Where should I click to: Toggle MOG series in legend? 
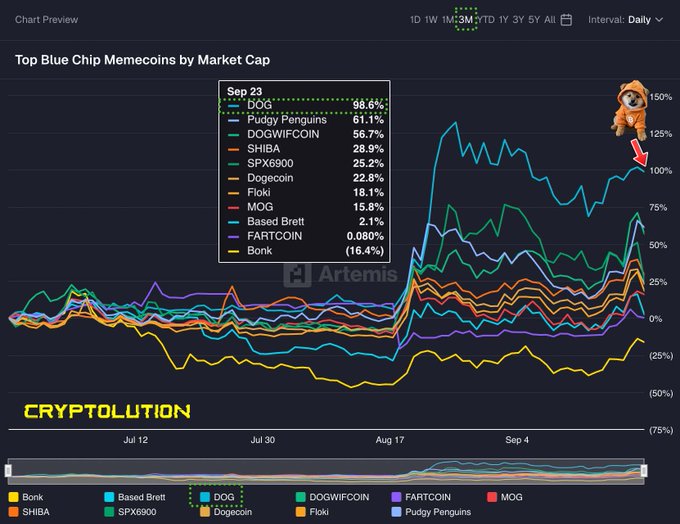505,497
